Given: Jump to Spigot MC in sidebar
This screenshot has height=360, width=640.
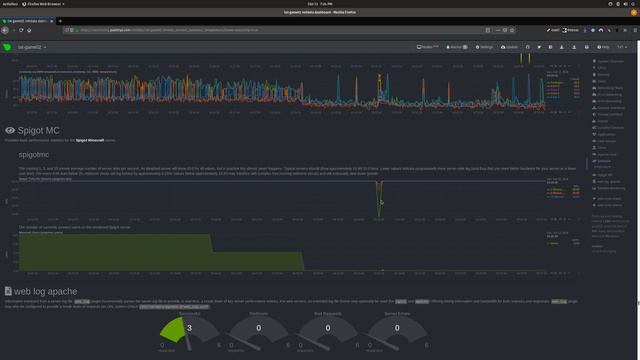Looking at the screenshot, I should pos(602,175).
